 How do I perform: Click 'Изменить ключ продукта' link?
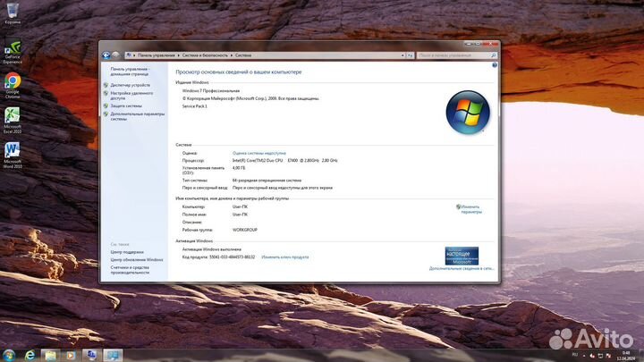(x=285, y=257)
